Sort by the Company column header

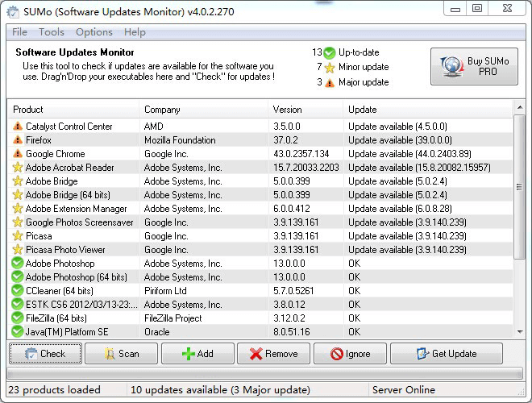(x=204, y=110)
